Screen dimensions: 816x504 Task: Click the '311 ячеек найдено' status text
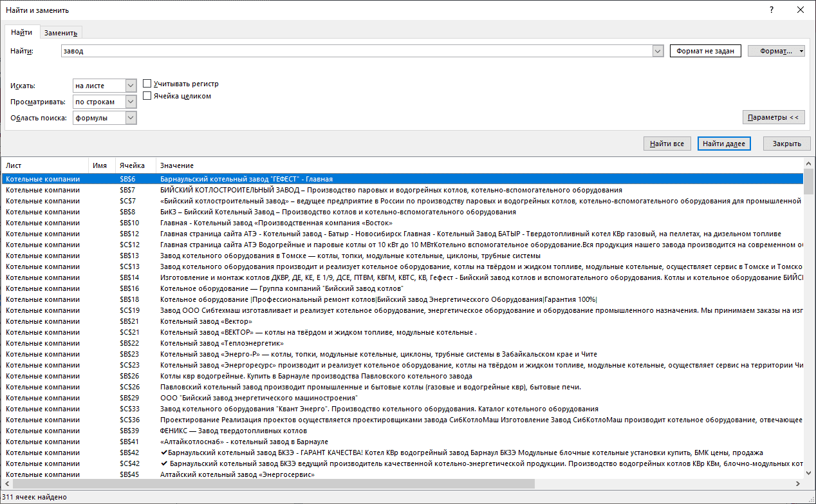pos(35,497)
